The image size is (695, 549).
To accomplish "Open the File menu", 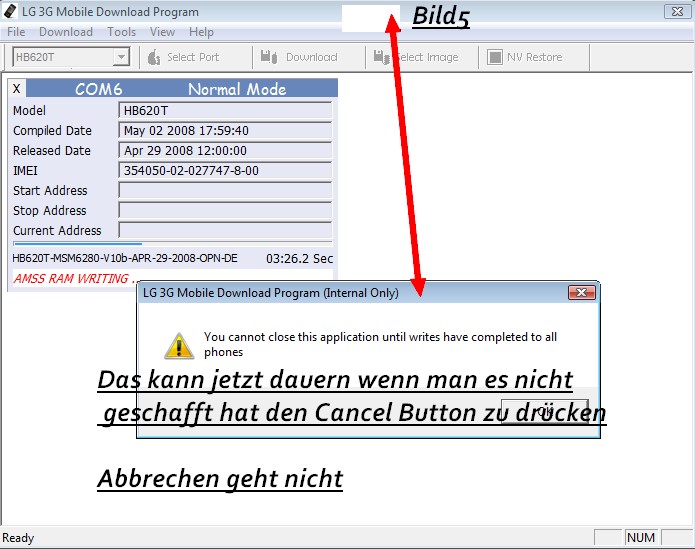I will coord(16,32).
